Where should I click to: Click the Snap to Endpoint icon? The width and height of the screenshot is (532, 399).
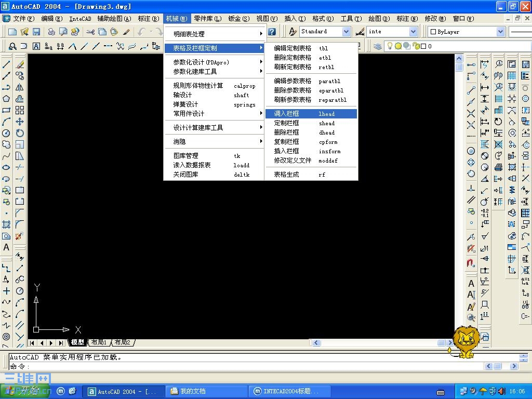(x=471, y=90)
